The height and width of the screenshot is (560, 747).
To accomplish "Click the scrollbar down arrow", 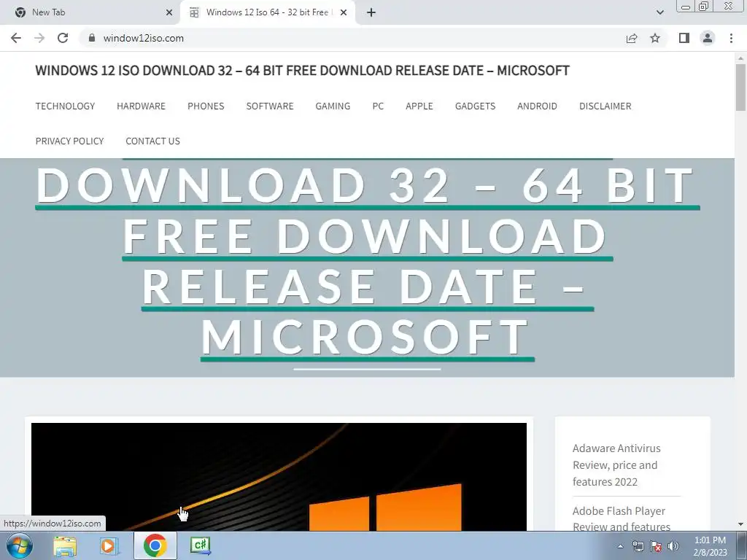I will 740,524.
